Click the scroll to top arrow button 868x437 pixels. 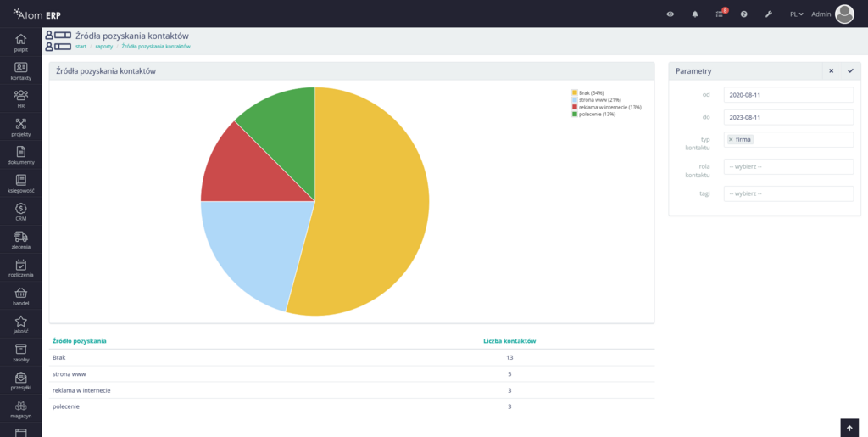pos(849,427)
